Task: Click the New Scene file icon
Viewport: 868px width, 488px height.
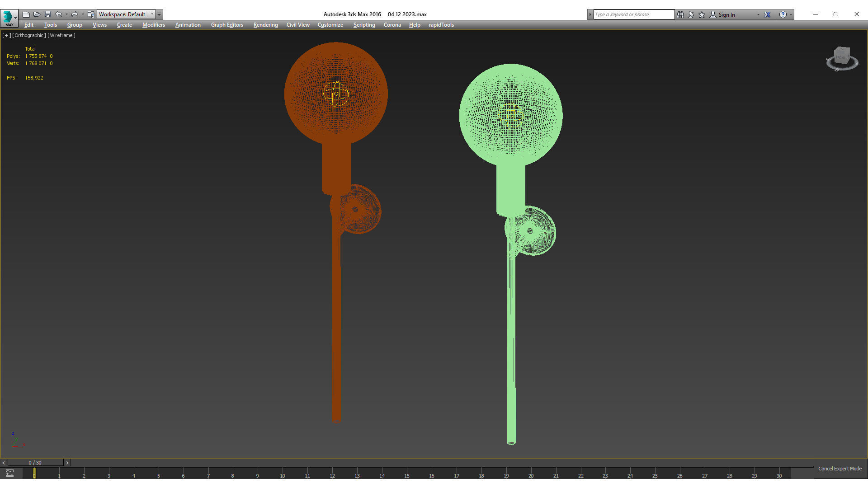Action: pyautogui.click(x=26, y=14)
